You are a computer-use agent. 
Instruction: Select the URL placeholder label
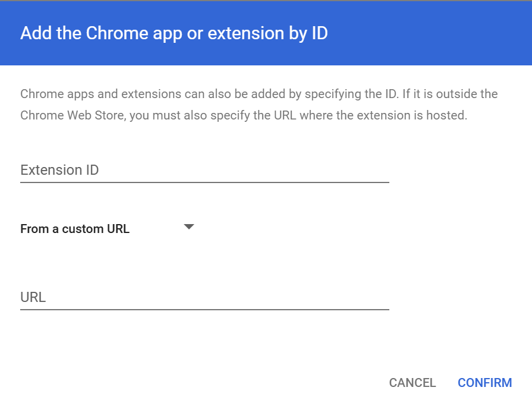point(33,297)
